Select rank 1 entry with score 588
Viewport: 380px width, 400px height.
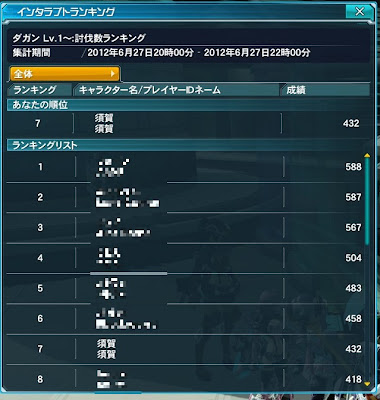pyautogui.click(x=185, y=167)
